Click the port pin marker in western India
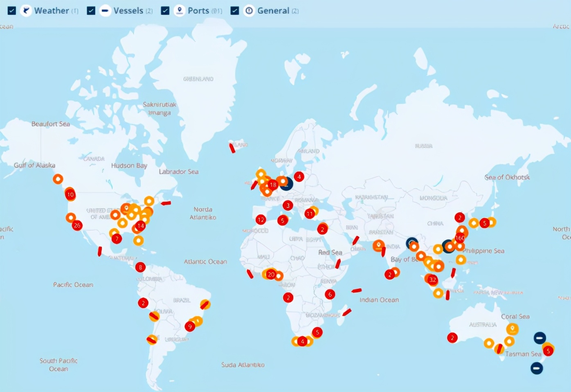This screenshot has height=392, width=571. pyautogui.click(x=378, y=246)
